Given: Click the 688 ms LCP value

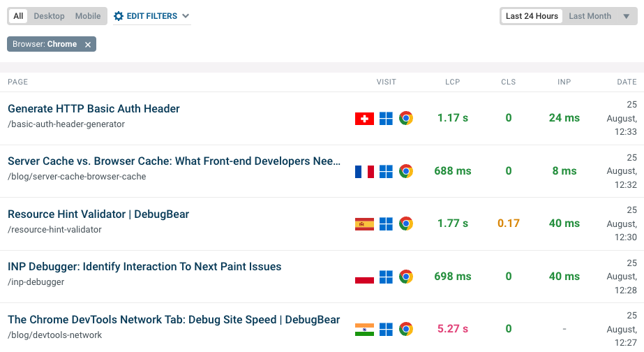Looking at the screenshot, I should (x=453, y=170).
